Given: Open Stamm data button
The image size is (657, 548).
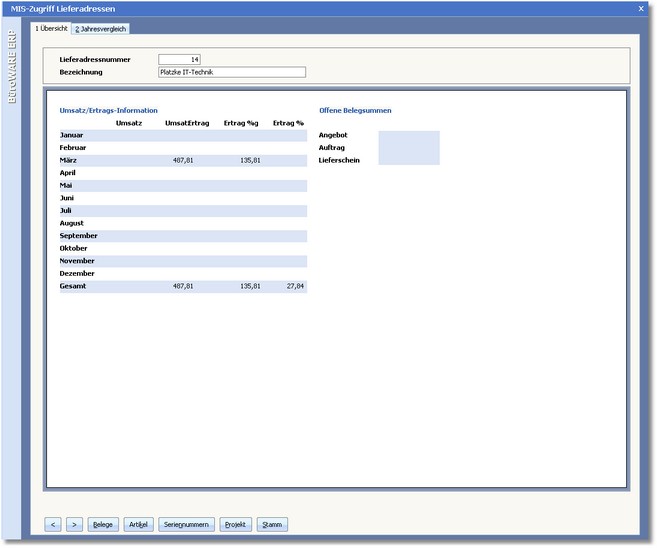Looking at the screenshot, I should [272, 524].
